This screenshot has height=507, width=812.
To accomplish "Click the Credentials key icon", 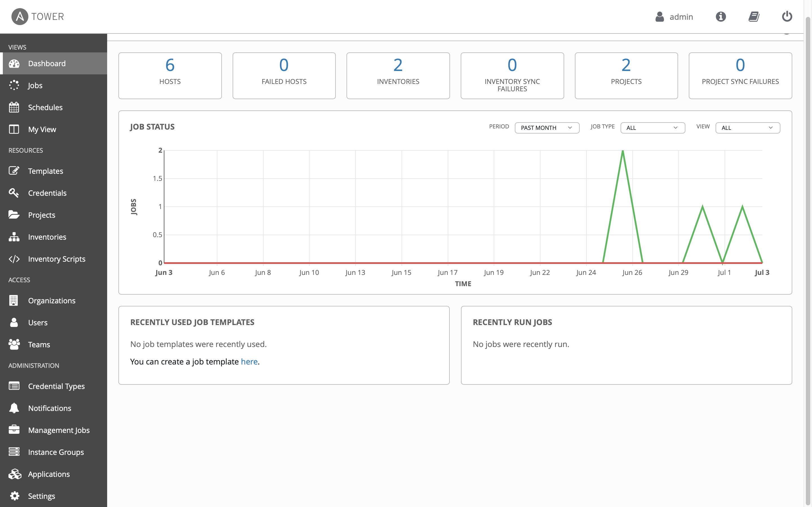I will 14,192.
